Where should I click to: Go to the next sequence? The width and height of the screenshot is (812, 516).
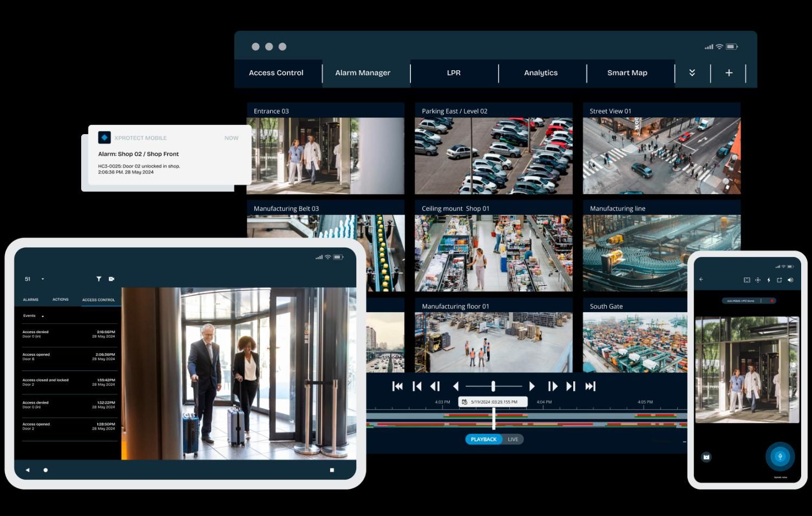coord(571,386)
